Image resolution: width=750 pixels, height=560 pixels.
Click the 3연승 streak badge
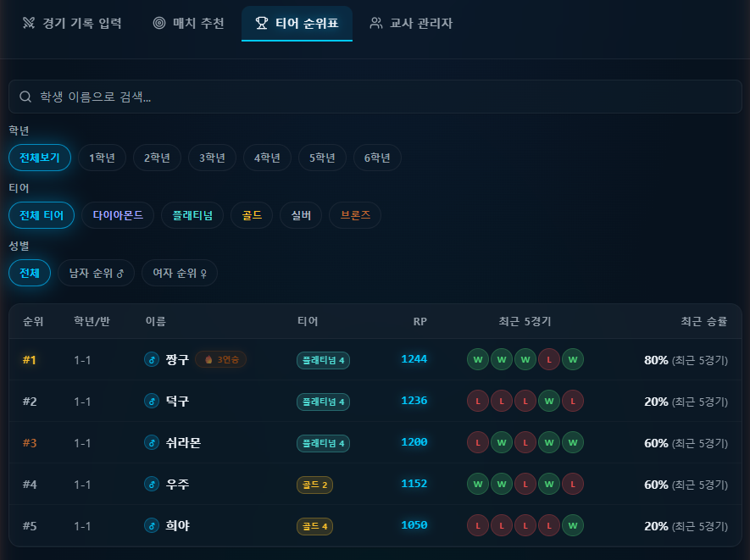click(221, 359)
